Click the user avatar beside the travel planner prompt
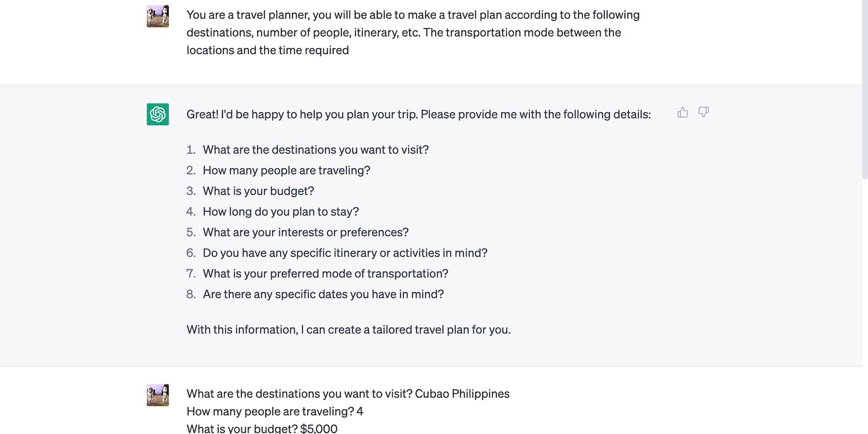The height and width of the screenshot is (434, 868). pos(157,17)
